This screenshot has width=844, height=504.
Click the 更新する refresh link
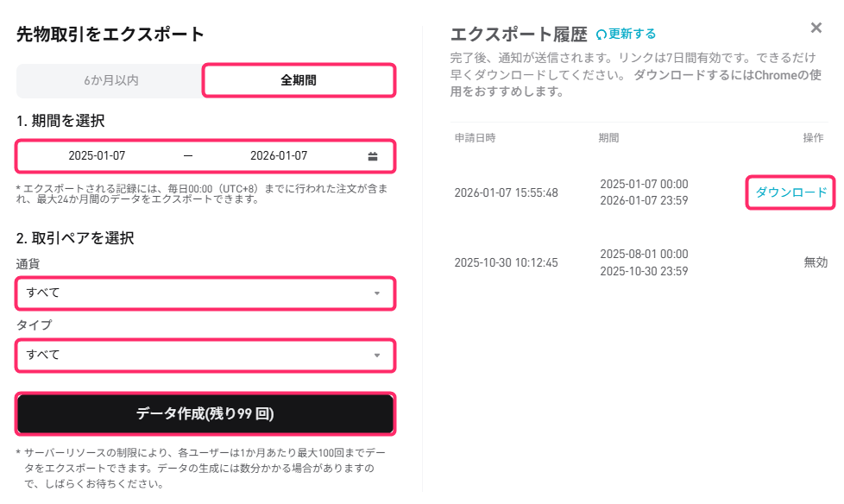point(632,35)
